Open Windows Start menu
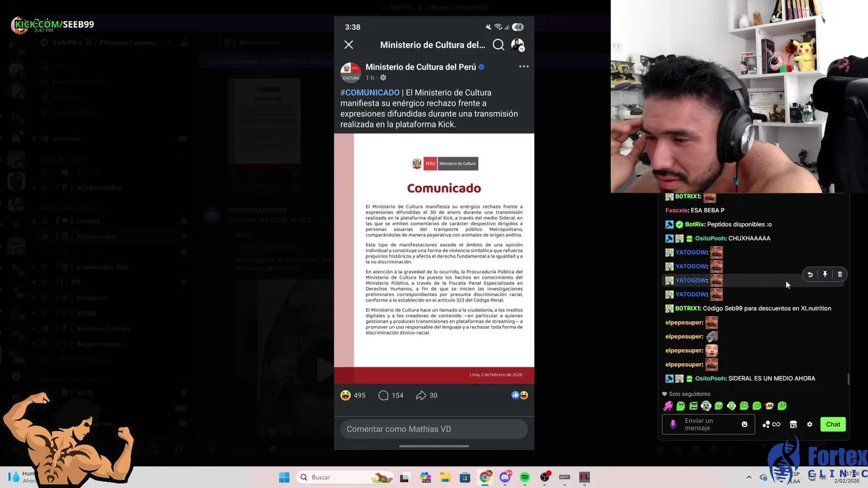Viewport: 868px width, 488px height. point(284,477)
